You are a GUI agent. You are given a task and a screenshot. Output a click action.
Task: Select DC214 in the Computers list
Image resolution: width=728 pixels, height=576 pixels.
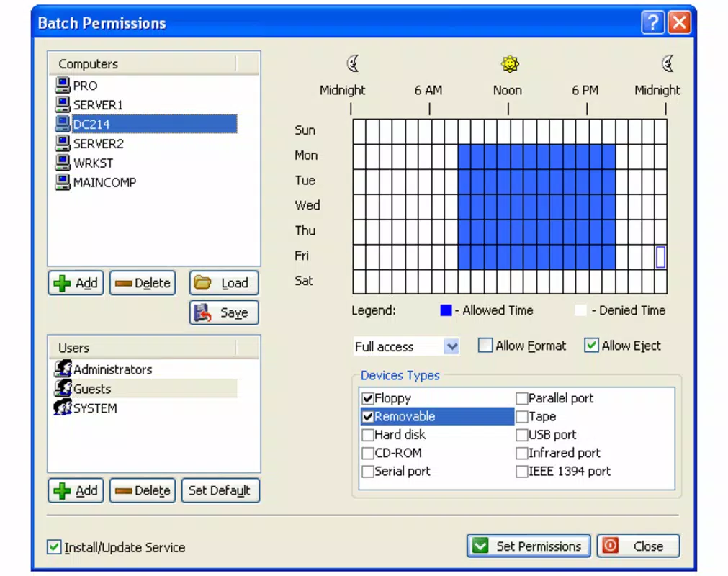pos(154,124)
